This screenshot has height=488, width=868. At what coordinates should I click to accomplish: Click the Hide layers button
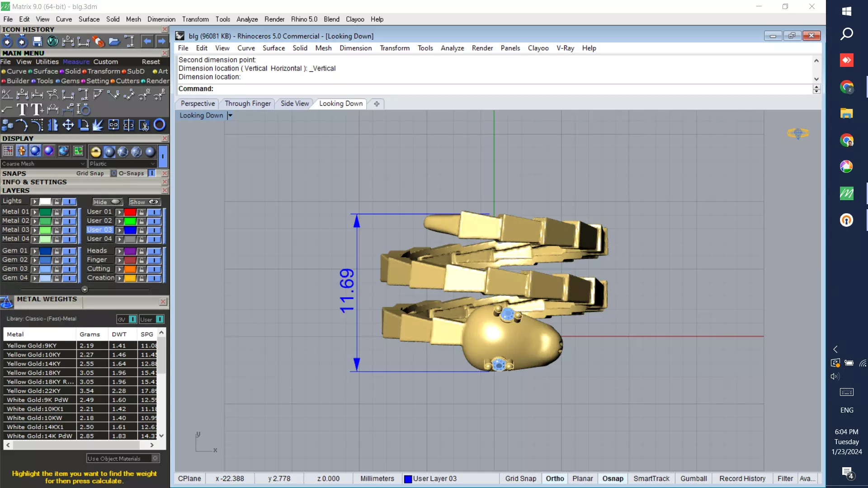tap(107, 202)
